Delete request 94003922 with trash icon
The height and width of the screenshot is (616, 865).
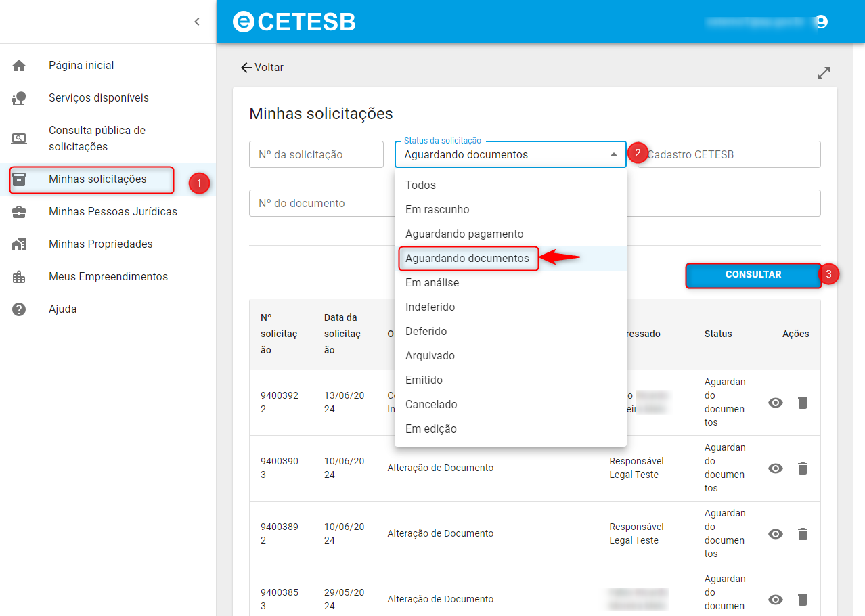click(803, 403)
